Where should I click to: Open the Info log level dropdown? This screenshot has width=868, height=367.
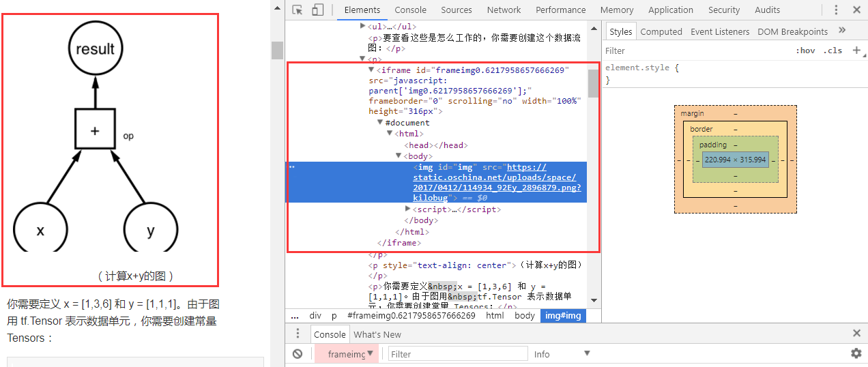coord(562,353)
